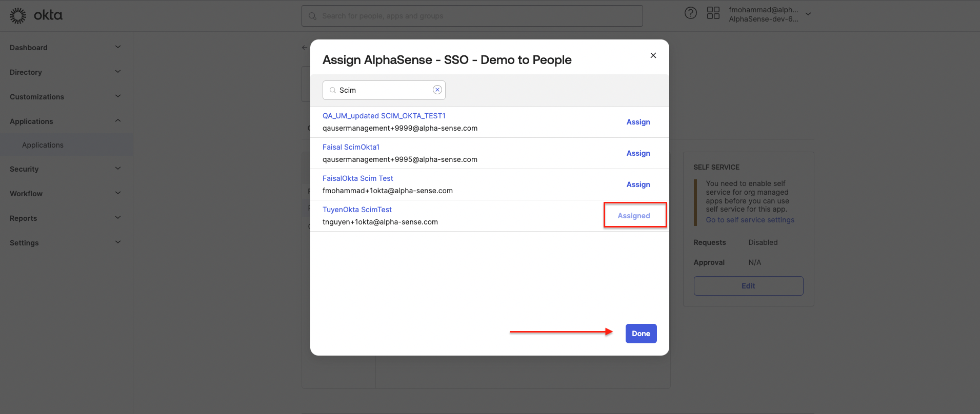Click the Directory label in the sidebar
980x414 pixels.
26,72
